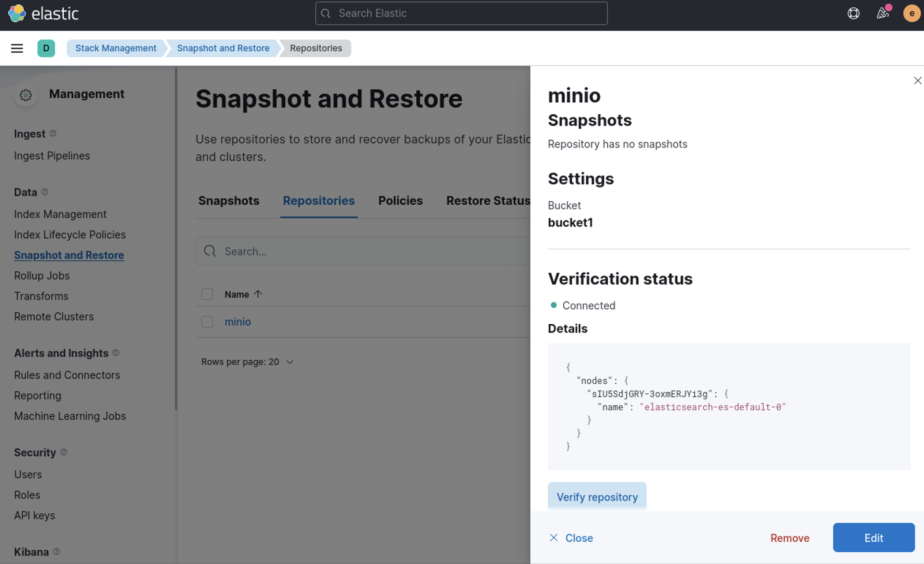Click the blue Edit button
The height and width of the screenshot is (564, 924).
point(874,538)
